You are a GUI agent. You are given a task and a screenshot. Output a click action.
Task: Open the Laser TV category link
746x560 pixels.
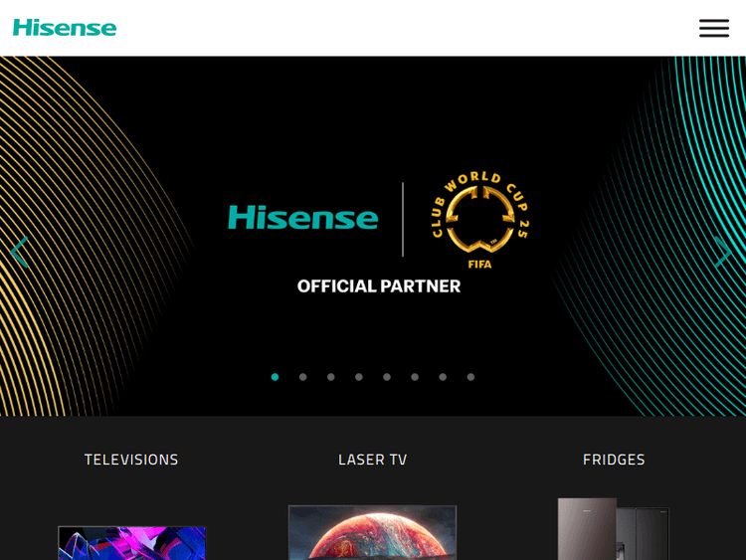click(373, 460)
